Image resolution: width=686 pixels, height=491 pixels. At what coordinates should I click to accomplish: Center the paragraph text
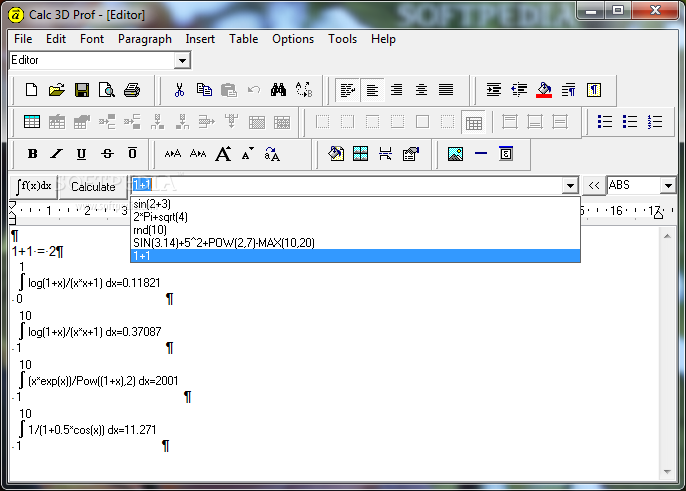click(421, 90)
